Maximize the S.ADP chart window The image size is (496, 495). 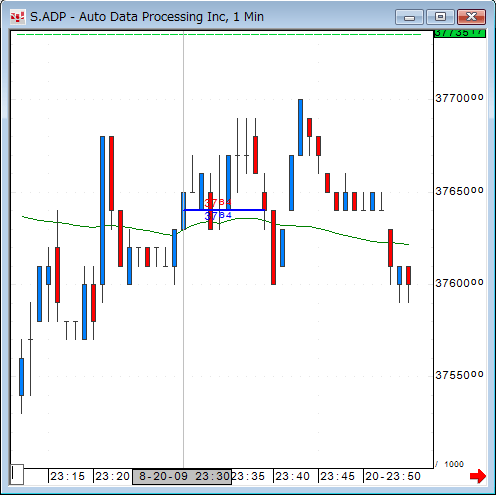tap(440, 17)
